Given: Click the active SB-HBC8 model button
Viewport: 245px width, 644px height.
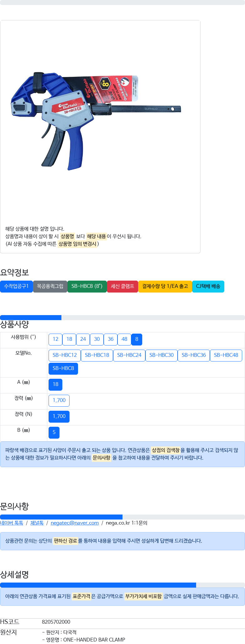Looking at the screenshot, I should point(63,368).
